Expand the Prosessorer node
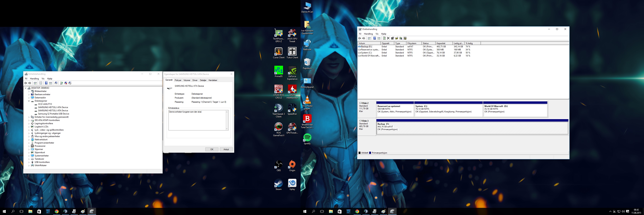The height and width of the screenshot is (215, 644). click(x=29, y=146)
